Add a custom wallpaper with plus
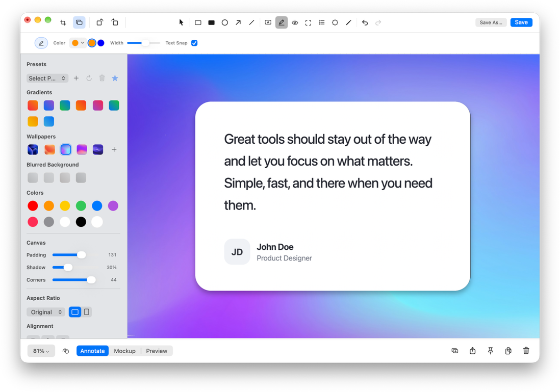This screenshot has height=392, width=560. [114, 149]
